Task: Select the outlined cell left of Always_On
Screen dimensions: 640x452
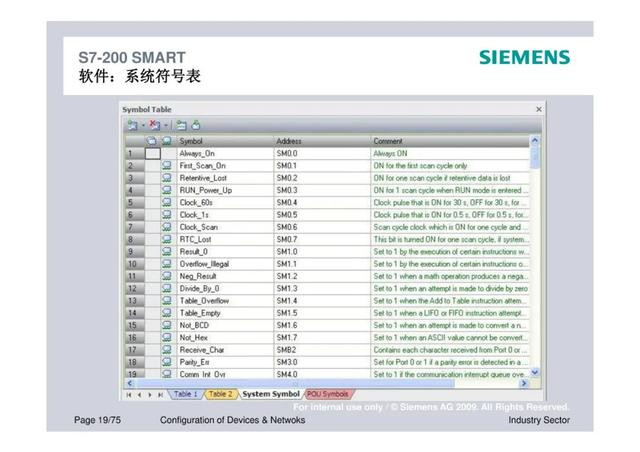Action: coord(153,154)
